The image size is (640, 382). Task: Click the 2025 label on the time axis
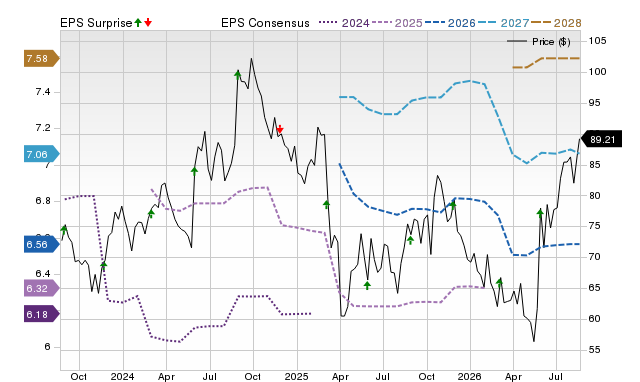(x=297, y=376)
